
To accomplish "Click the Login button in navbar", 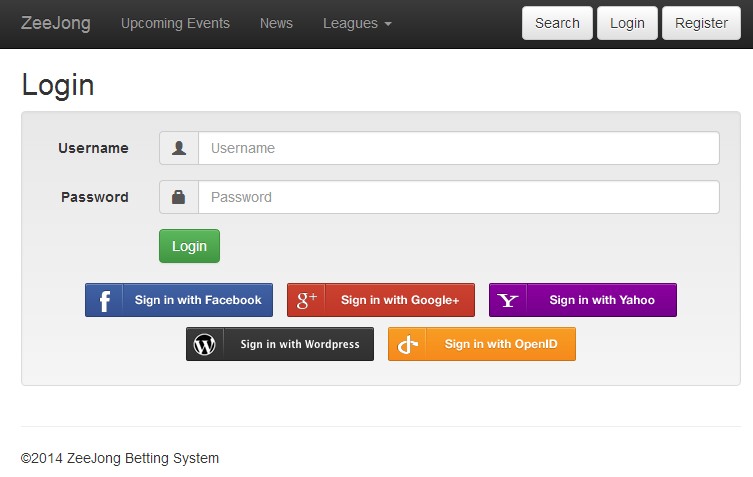I will pos(627,23).
